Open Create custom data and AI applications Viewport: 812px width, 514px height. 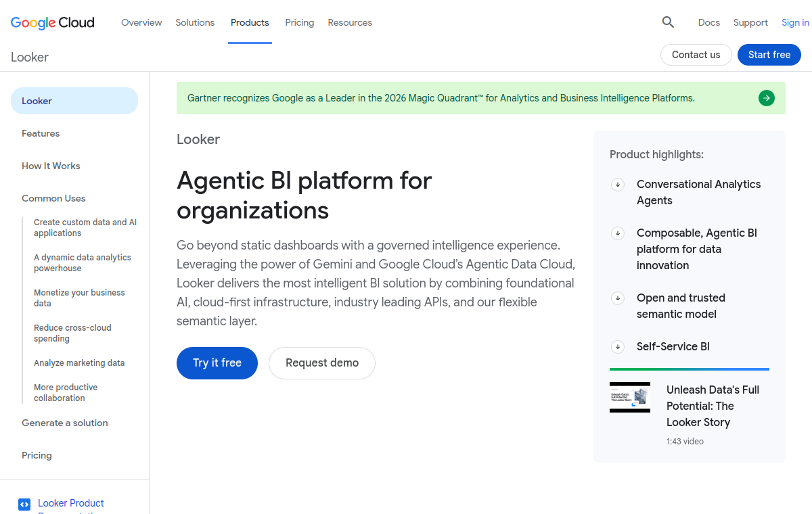85,228
